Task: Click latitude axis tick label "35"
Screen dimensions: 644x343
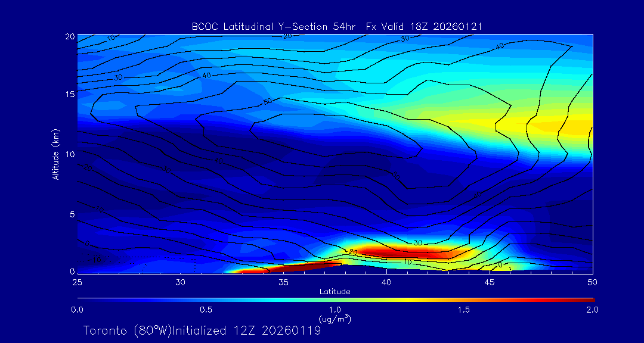Action: (283, 282)
